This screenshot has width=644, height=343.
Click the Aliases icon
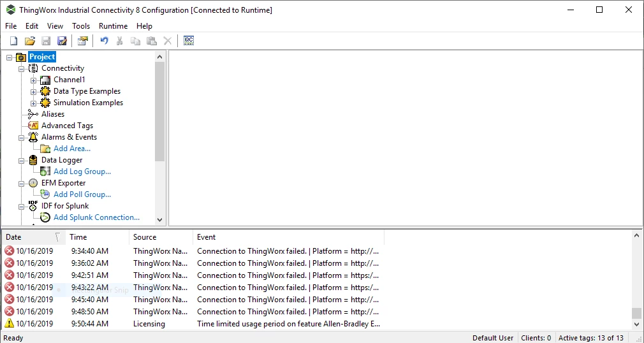33,114
